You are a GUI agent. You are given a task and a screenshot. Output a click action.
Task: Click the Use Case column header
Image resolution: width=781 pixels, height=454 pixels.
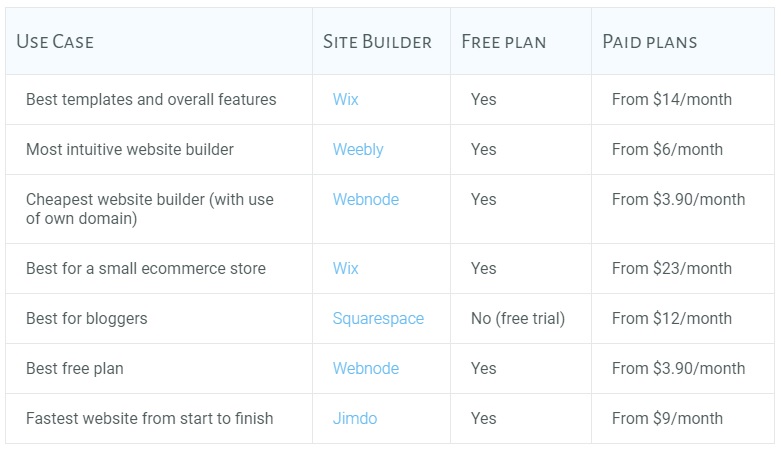coord(55,41)
